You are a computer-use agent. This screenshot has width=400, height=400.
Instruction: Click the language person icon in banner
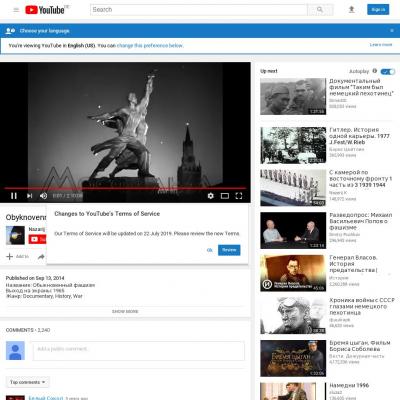(10, 31)
